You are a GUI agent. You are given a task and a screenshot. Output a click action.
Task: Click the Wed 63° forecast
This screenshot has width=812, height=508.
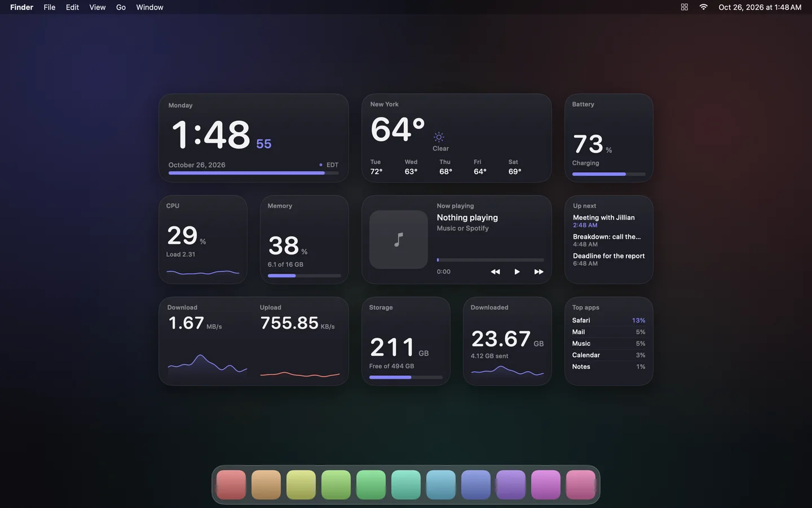click(x=411, y=167)
